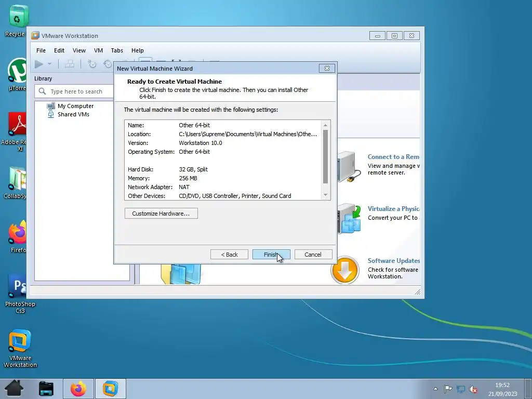Screen dimensions: 532x399
Task: Open the View menu
Action: click(79, 50)
